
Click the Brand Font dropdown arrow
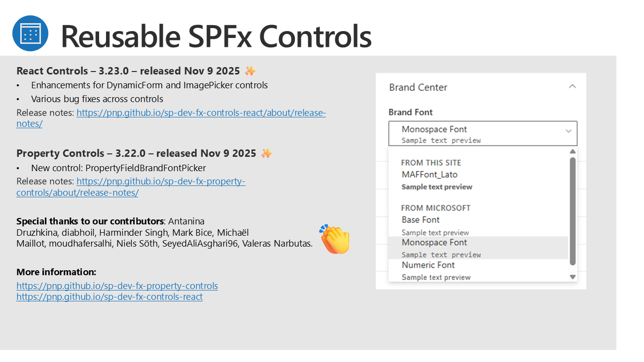pos(569,131)
